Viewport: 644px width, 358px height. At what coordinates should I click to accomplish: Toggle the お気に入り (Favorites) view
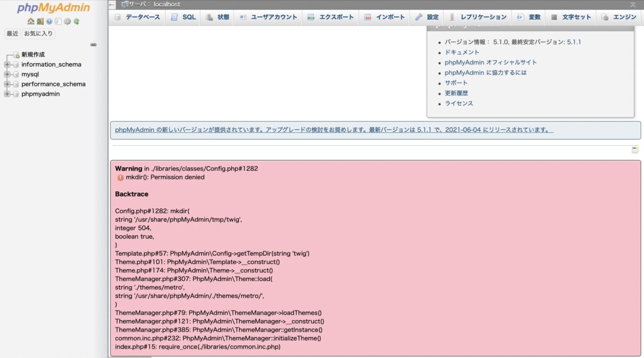39,33
